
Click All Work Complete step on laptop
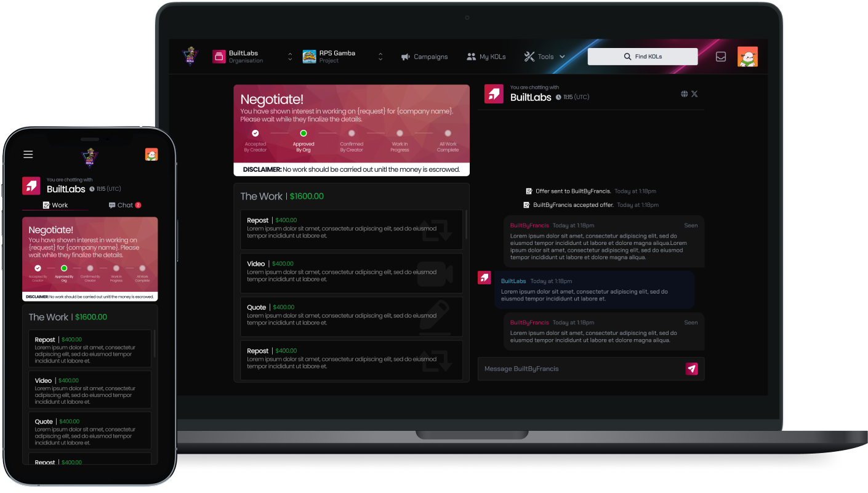click(x=448, y=140)
